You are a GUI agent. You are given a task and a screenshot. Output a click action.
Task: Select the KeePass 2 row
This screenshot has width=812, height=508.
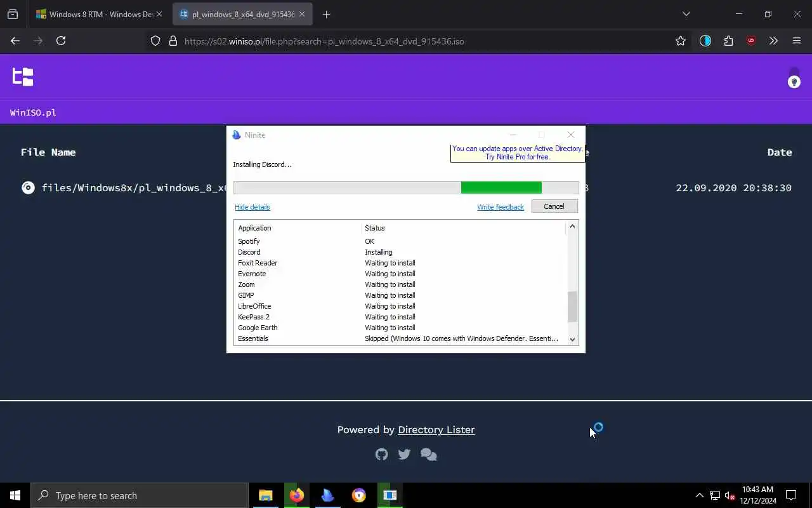(400, 317)
